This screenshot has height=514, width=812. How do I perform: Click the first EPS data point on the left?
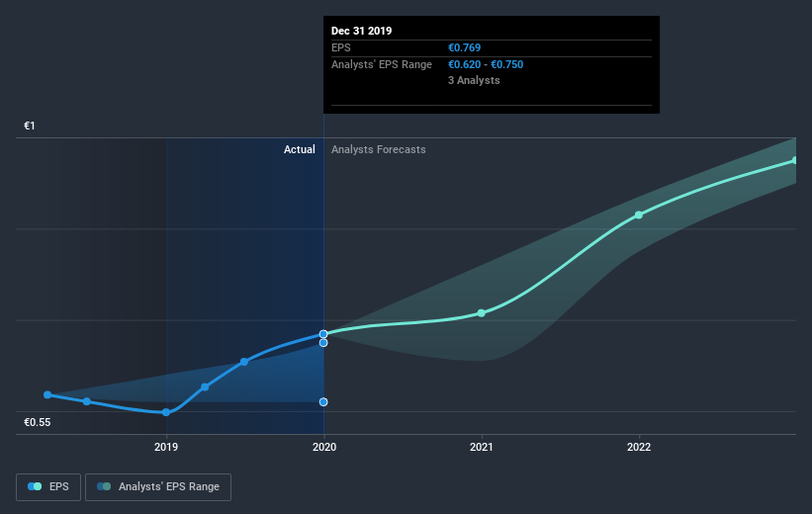47,395
